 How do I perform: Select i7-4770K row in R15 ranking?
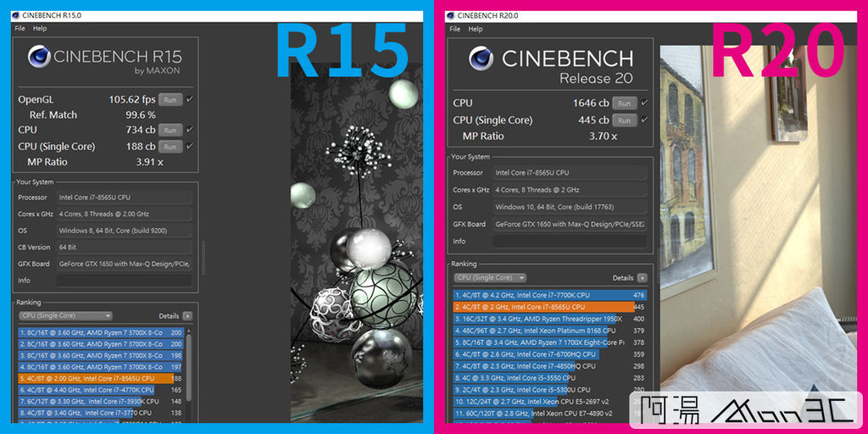tap(101, 390)
